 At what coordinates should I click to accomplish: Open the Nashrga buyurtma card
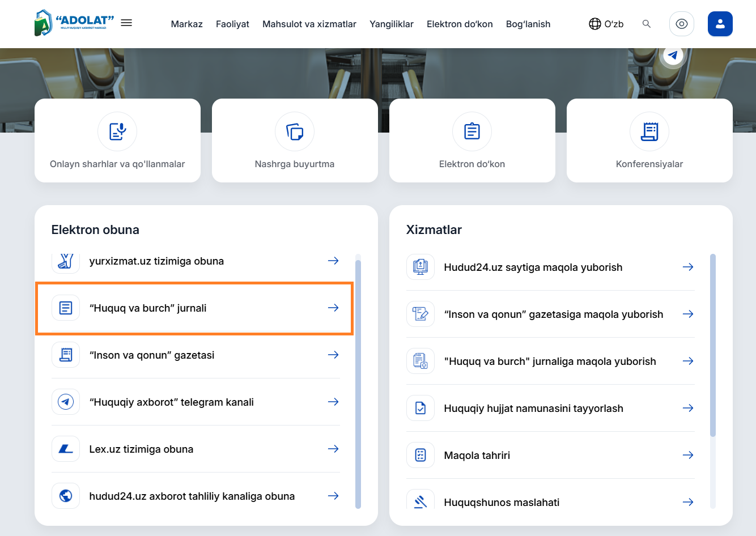pyautogui.click(x=295, y=141)
